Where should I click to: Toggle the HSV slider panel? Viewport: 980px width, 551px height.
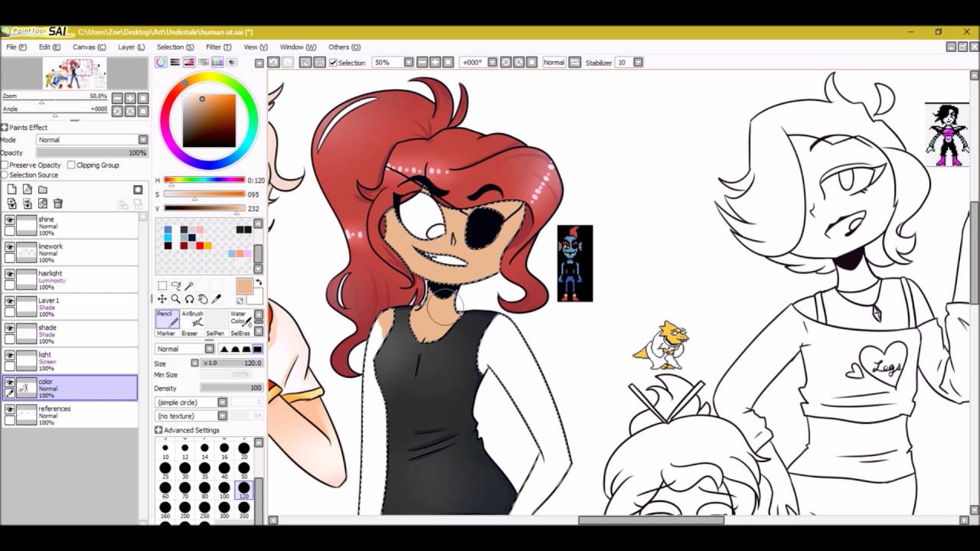[188, 62]
